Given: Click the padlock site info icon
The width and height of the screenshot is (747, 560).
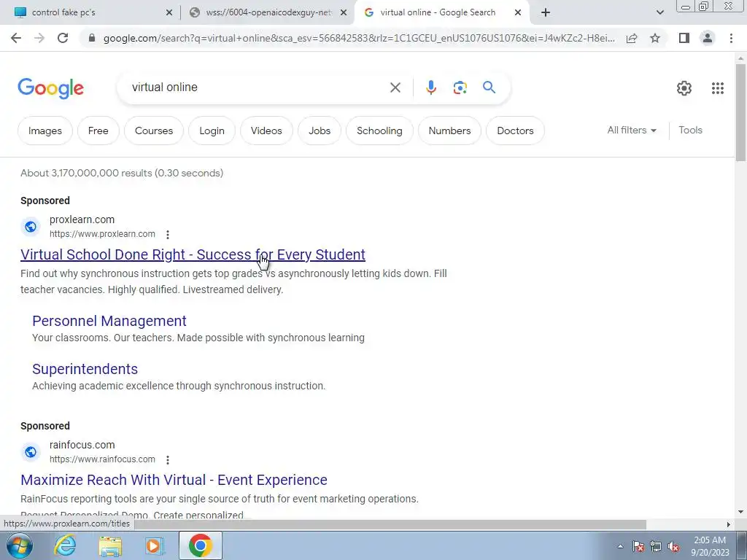Looking at the screenshot, I should (x=92, y=38).
